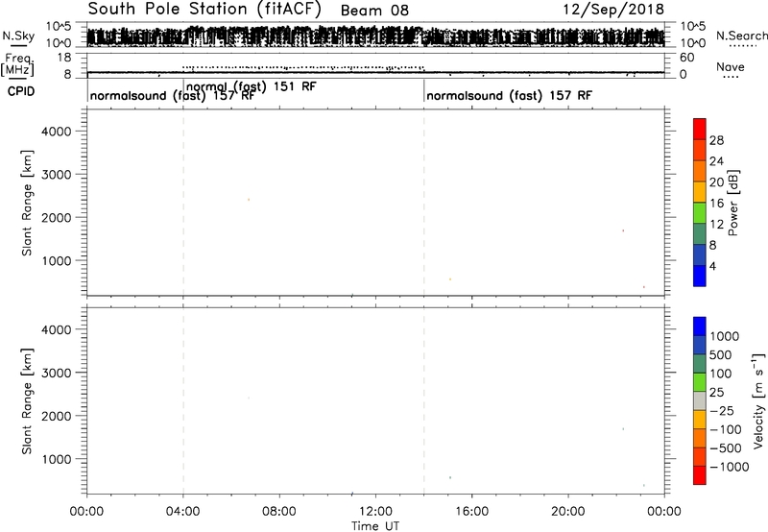Click the '2000' tick in Velocity panel
768x532 pixels.
tap(57, 416)
